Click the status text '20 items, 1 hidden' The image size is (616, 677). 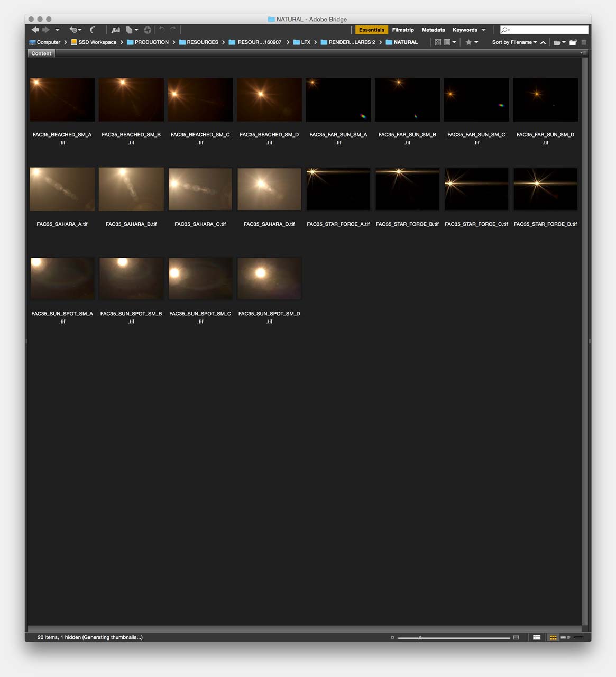coord(59,637)
